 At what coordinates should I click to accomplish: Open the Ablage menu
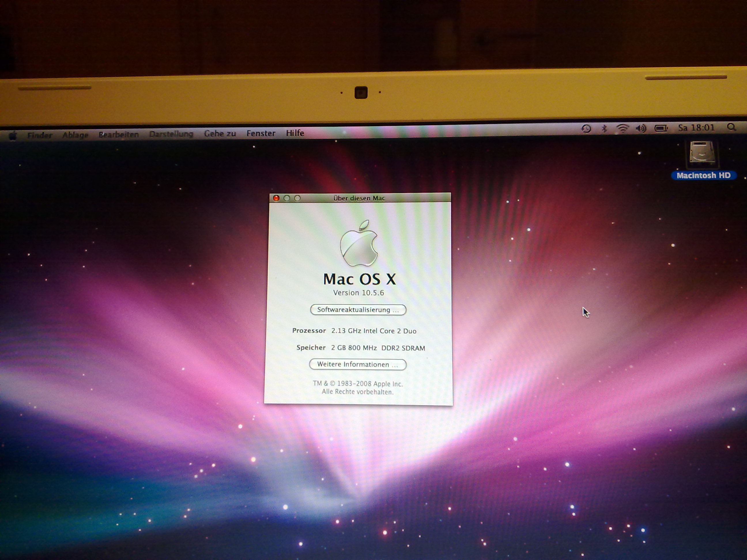[75, 135]
